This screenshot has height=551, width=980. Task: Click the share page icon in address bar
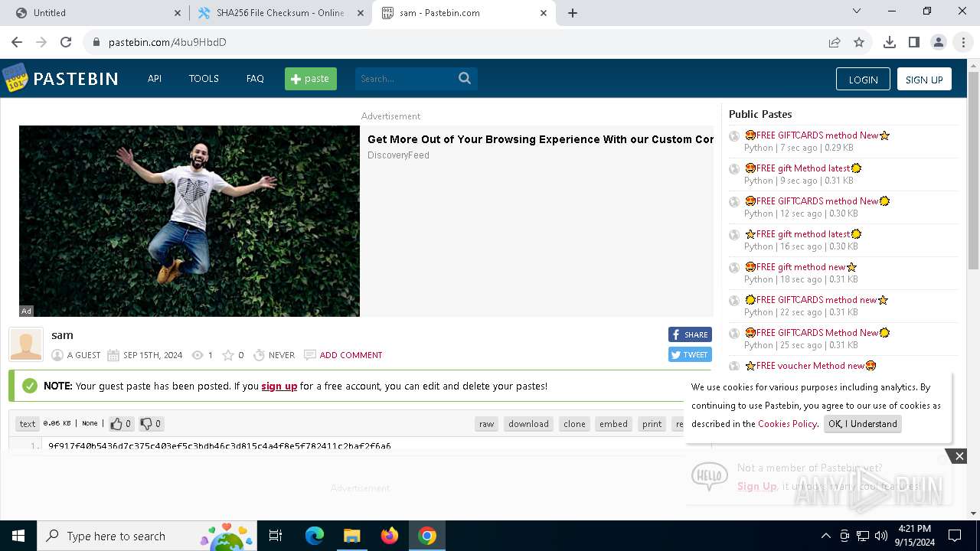835,42
